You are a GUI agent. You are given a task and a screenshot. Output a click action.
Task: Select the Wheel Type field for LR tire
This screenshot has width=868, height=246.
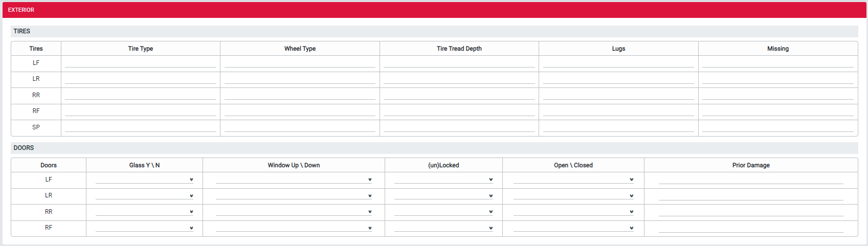pyautogui.click(x=300, y=79)
